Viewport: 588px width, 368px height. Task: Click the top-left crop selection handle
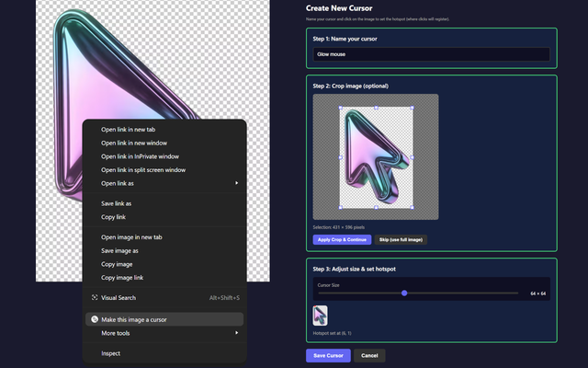[341, 108]
